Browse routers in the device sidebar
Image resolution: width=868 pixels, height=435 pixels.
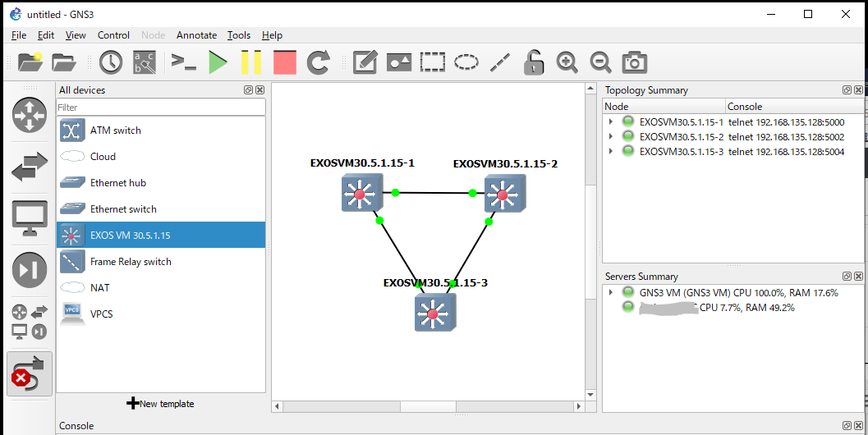(x=30, y=115)
